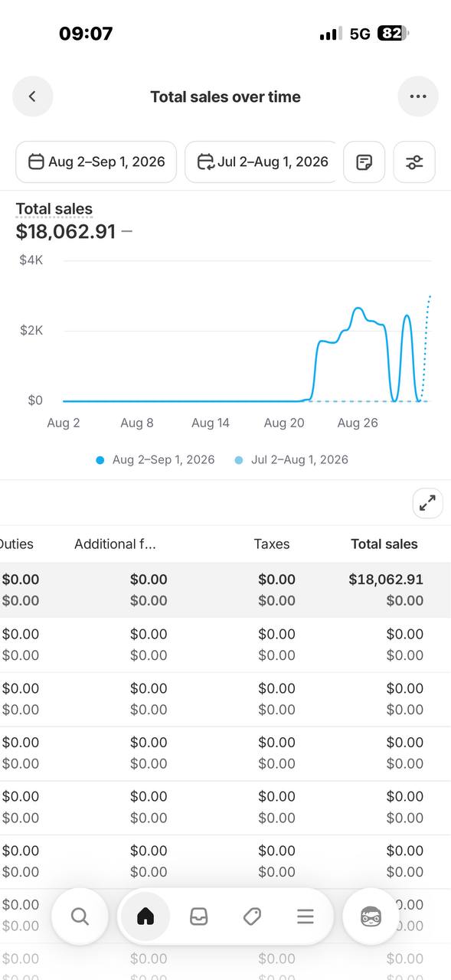The height and width of the screenshot is (980, 451).
Task: Select the Aug 14 chart axis label
Action: pyautogui.click(x=211, y=423)
